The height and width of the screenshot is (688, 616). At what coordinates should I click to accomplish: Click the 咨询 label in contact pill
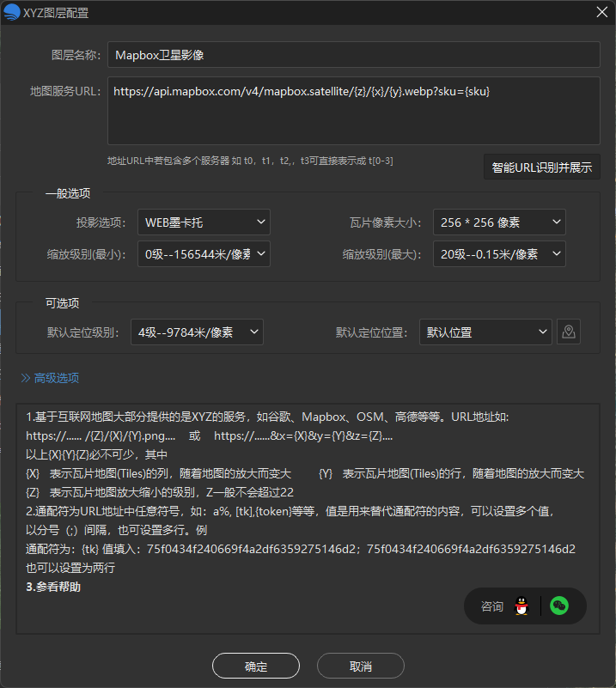coord(491,606)
